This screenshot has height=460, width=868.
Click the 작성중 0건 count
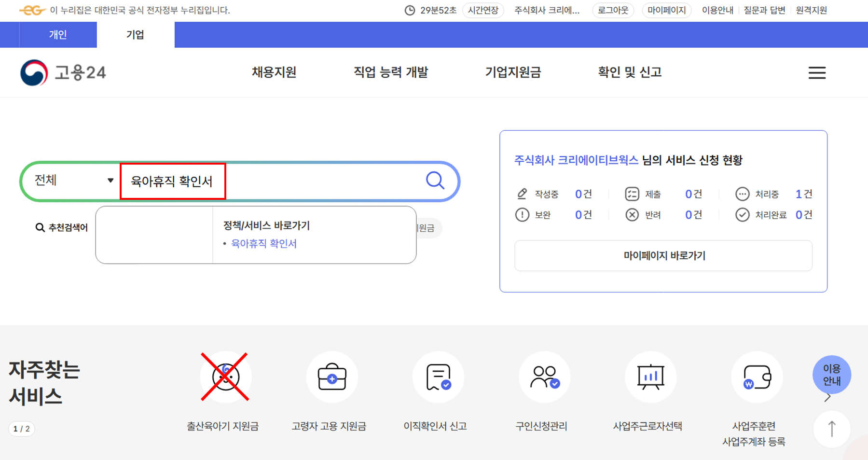583,194
